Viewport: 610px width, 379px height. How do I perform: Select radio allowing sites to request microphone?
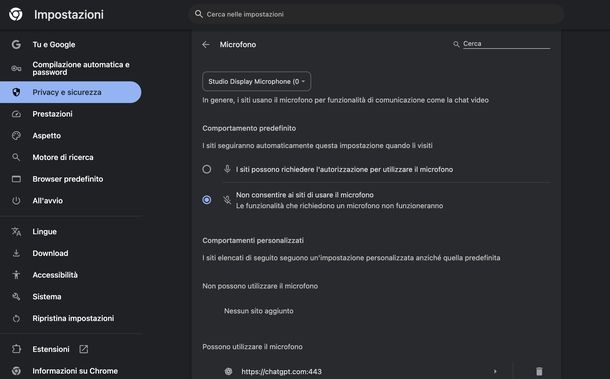click(207, 169)
